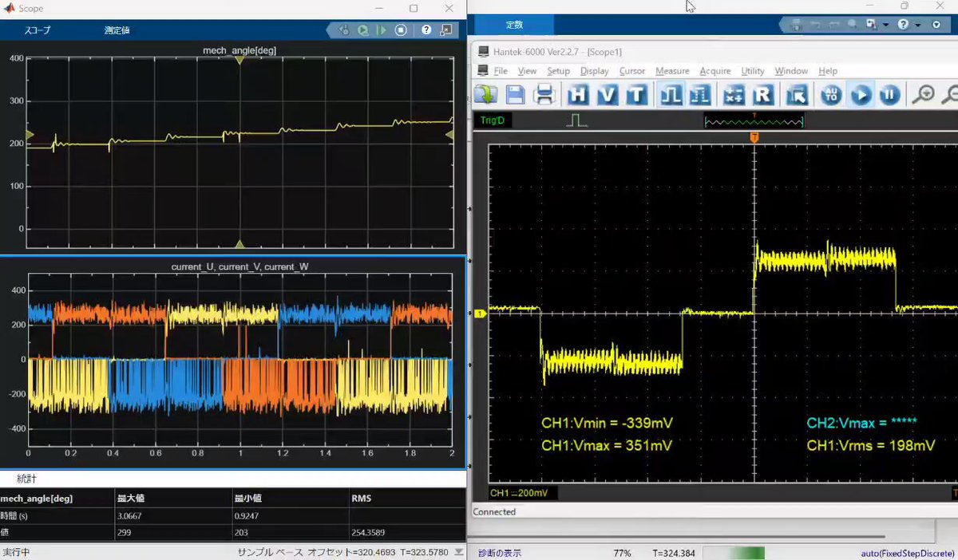The height and width of the screenshot is (560, 958).
Task: Click orange trigger position marker at top of grid
Action: pyautogui.click(x=754, y=138)
